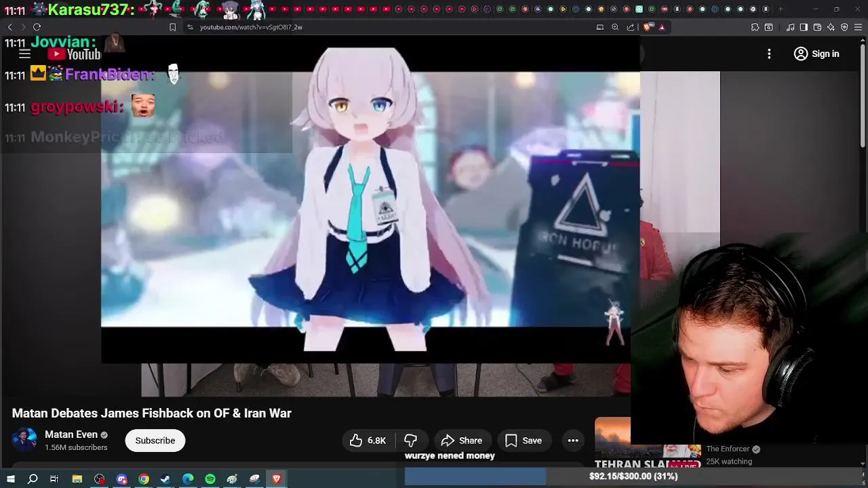The height and width of the screenshot is (488, 868).
Task: Open Spotify from taskbar
Action: (x=210, y=479)
